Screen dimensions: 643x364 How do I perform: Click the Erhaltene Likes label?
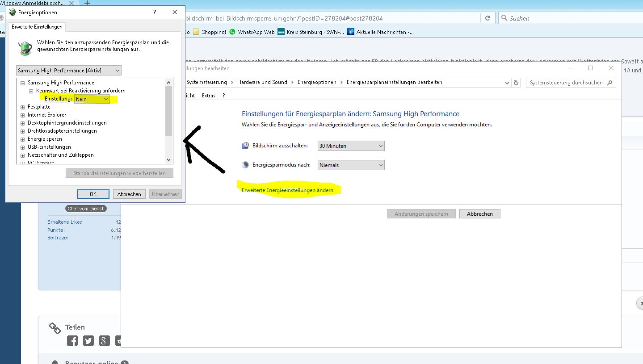click(65, 222)
